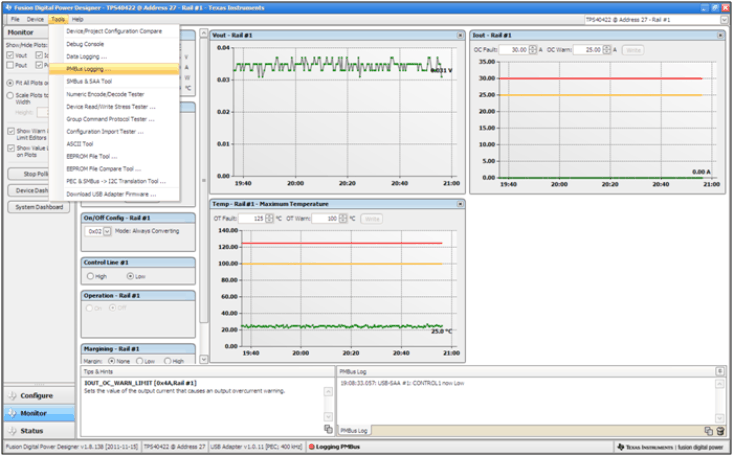The height and width of the screenshot is (456, 734).
Task: Click the OT Warn temperature input field
Action: 324,218
